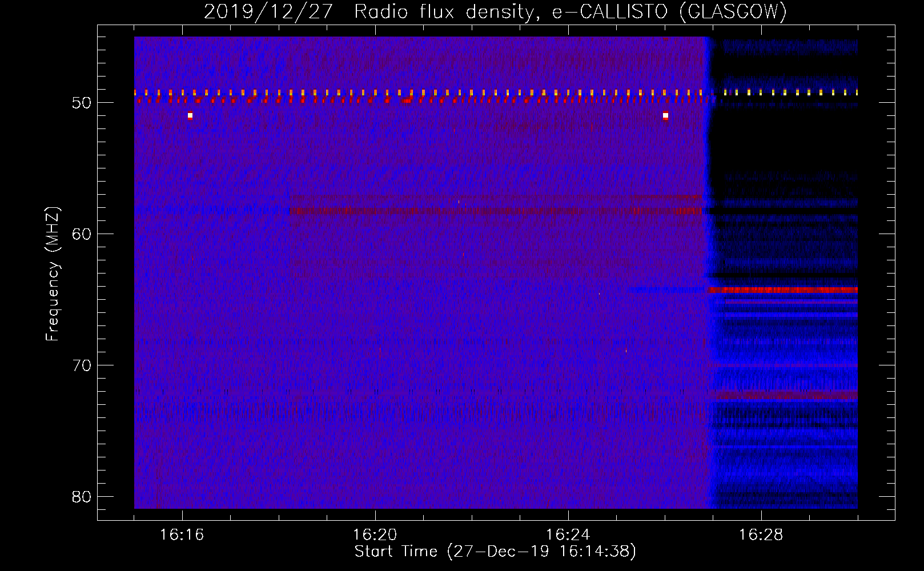The height and width of the screenshot is (571, 924).
Task: Click the 16:28 time axis label
Action: [761, 535]
